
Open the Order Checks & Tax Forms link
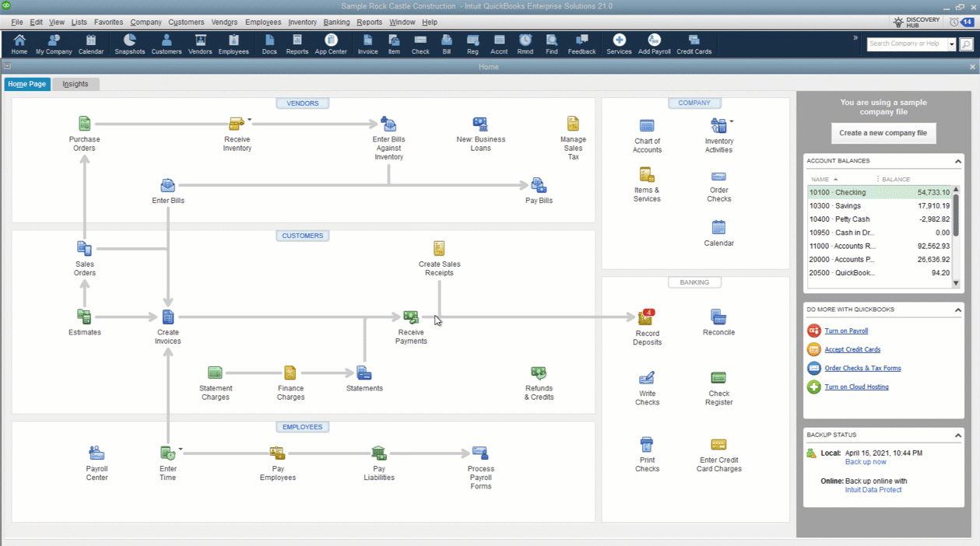(x=862, y=369)
